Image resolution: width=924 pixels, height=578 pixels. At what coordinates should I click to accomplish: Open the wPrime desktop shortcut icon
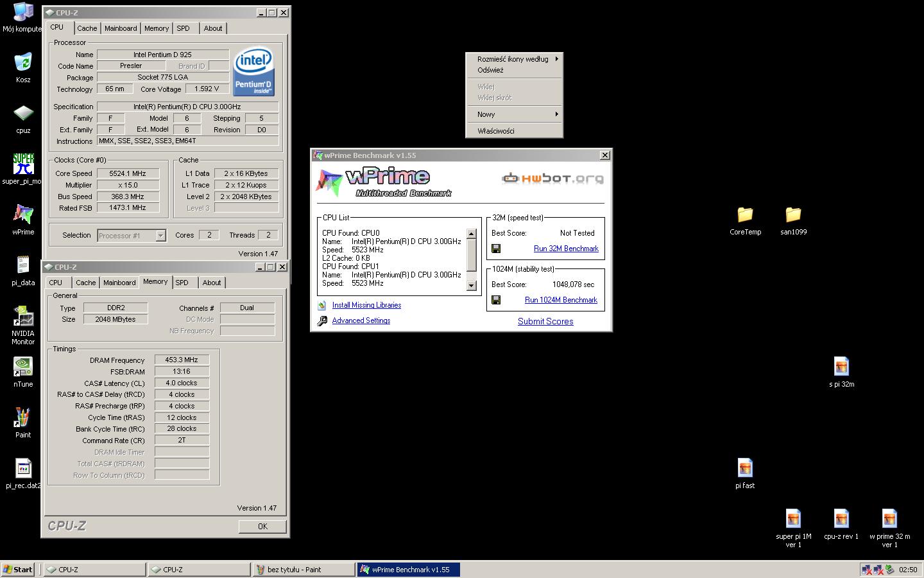23,215
